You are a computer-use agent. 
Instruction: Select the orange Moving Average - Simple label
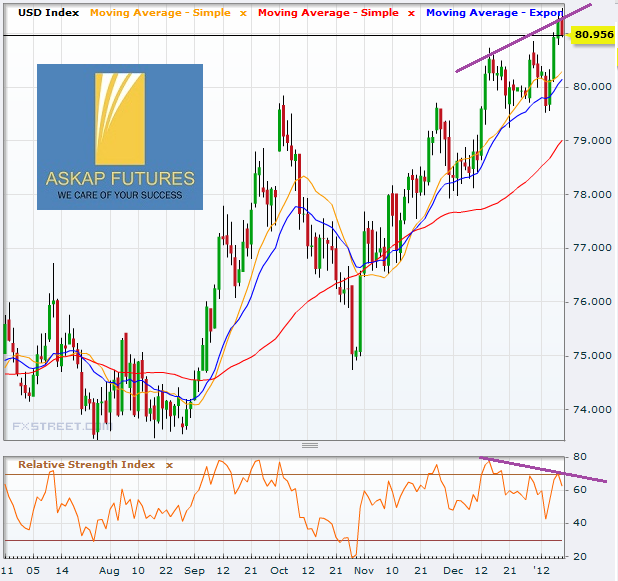click(x=161, y=13)
